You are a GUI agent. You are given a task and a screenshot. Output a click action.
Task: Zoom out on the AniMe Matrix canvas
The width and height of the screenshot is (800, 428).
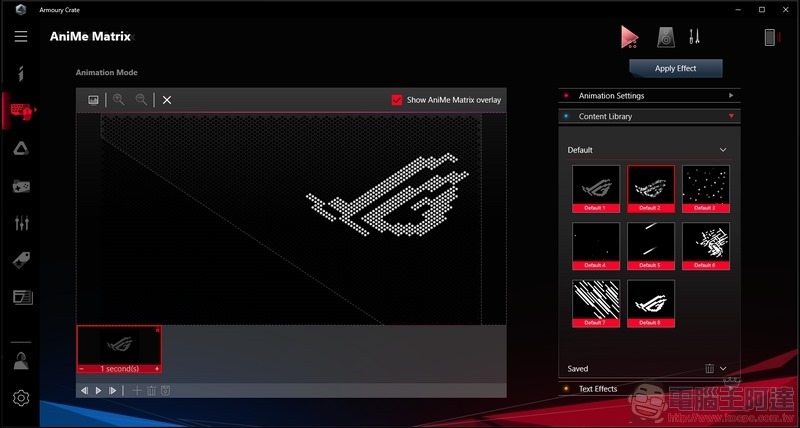pos(141,100)
